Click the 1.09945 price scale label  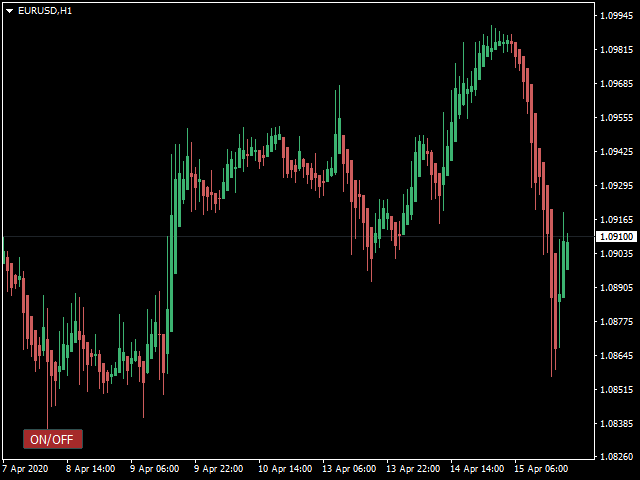(614, 16)
